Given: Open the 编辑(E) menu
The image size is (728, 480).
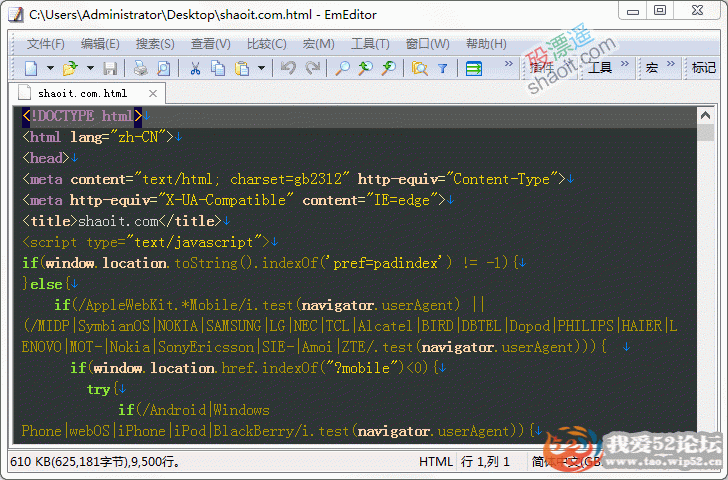Looking at the screenshot, I should coord(100,44).
